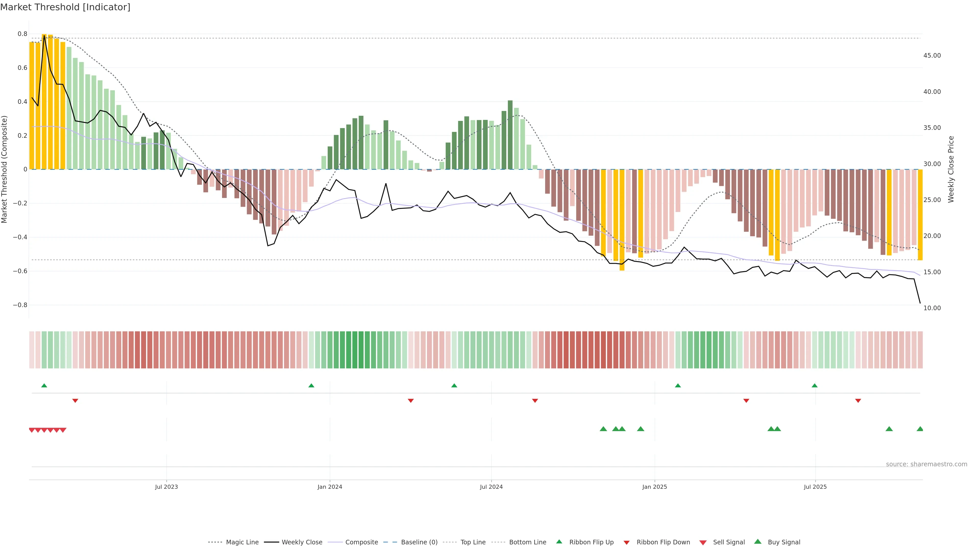Click the Ribbon Flip Up legend triangle icon

pyautogui.click(x=559, y=542)
